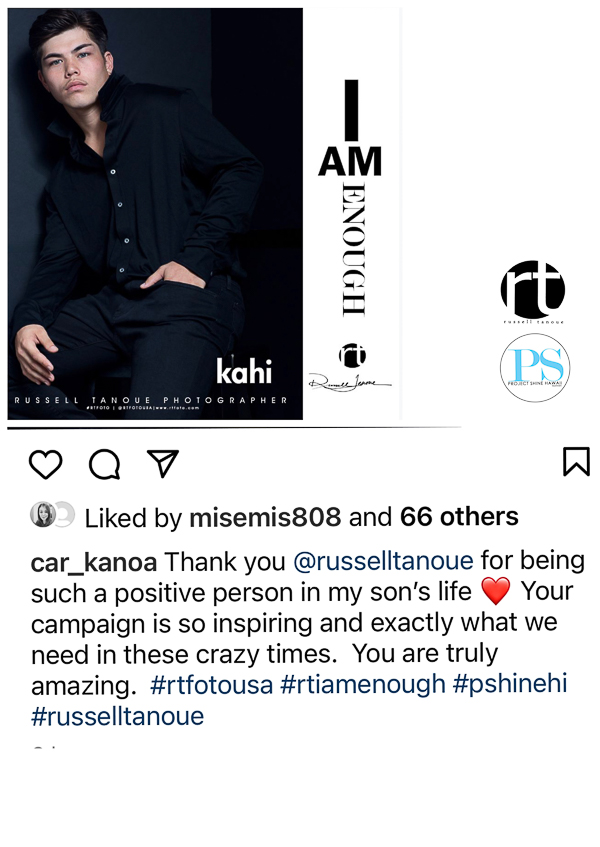Click the kahi portrait photo

point(155,213)
